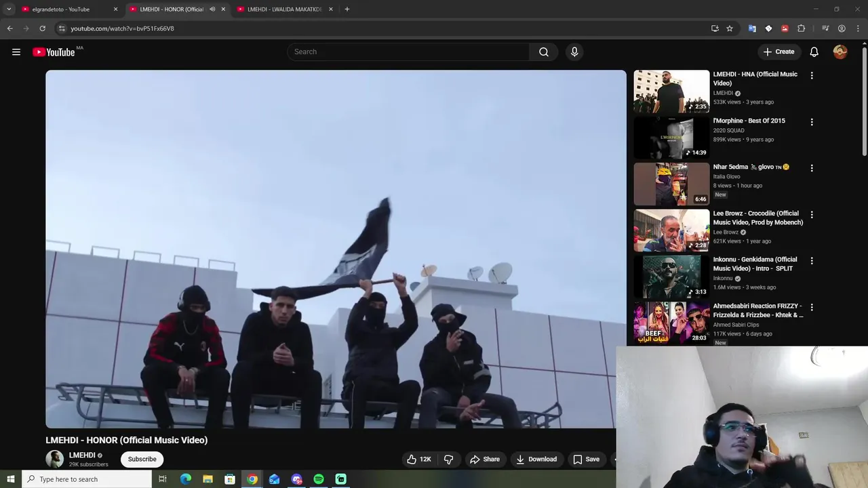This screenshot has height=488, width=868.
Task: Open Task View on the taskbar
Action: click(x=163, y=479)
